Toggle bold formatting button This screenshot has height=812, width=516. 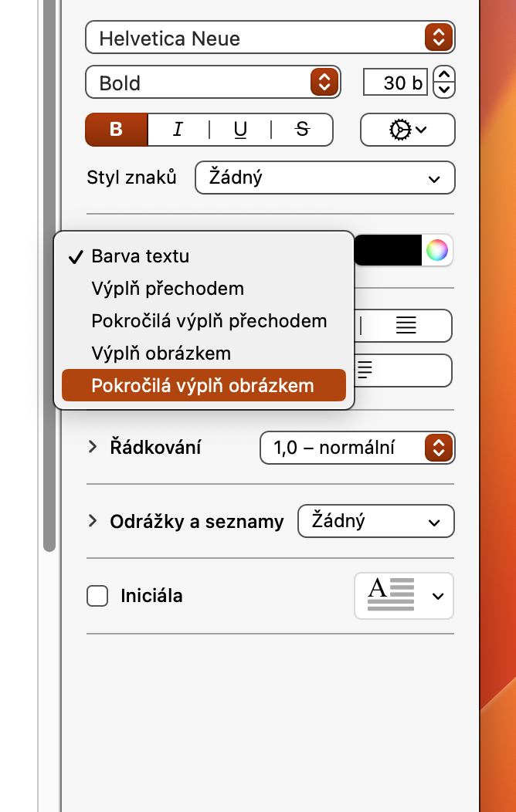116,130
